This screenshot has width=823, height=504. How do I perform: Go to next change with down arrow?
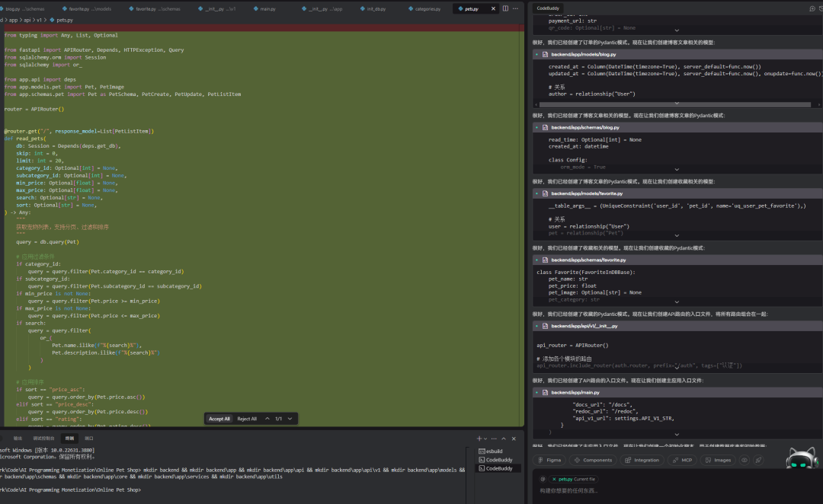pyautogui.click(x=290, y=419)
